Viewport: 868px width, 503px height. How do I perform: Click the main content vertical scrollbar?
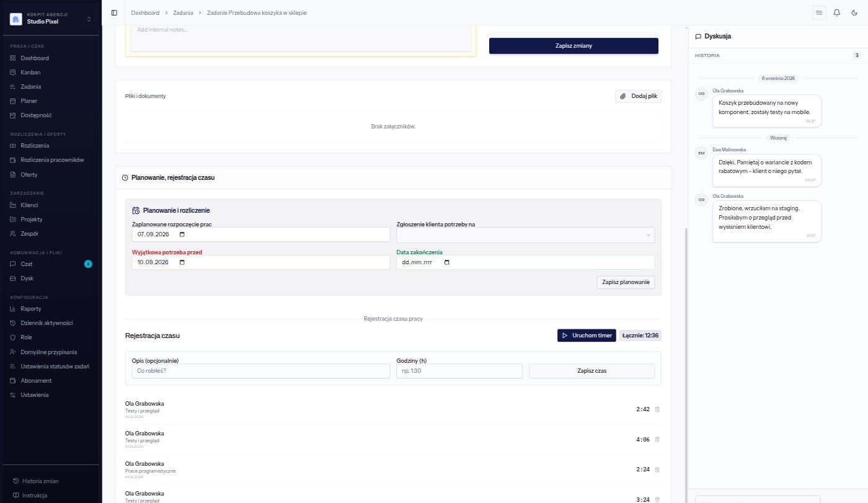pos(686,365)
